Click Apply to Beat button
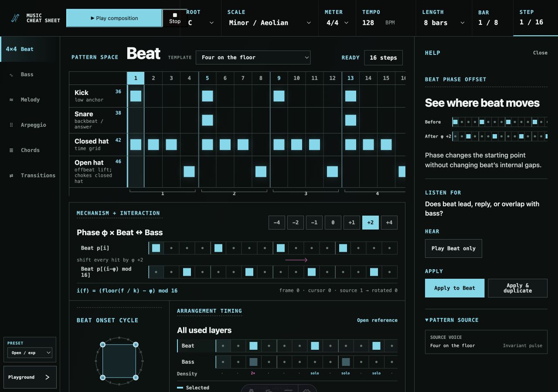This screenshot has width=558, height=392. point(455,288)
